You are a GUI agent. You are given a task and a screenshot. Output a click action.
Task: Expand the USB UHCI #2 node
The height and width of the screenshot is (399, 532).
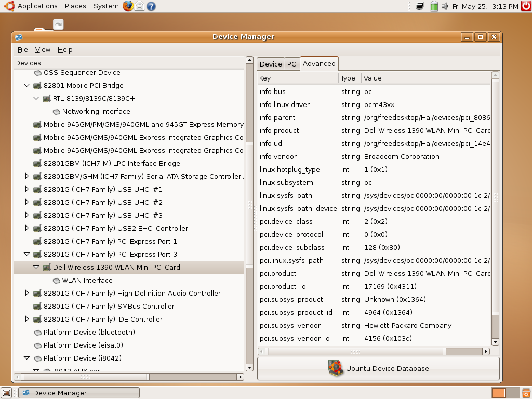click(x=27, y=202)
